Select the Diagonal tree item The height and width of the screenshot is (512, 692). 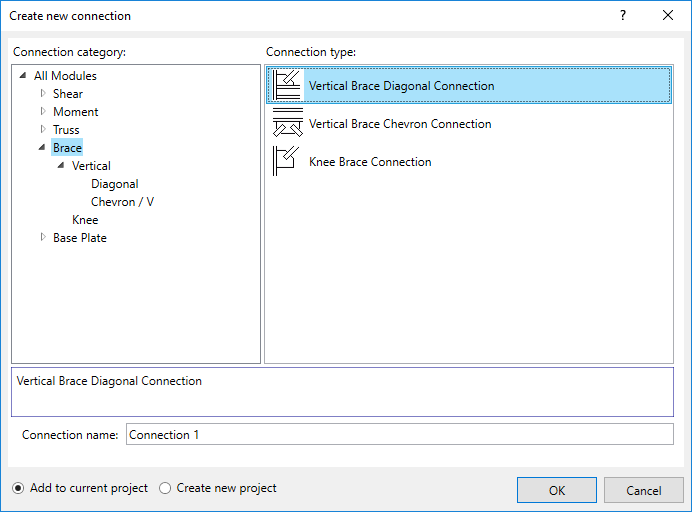click(114, 184)
